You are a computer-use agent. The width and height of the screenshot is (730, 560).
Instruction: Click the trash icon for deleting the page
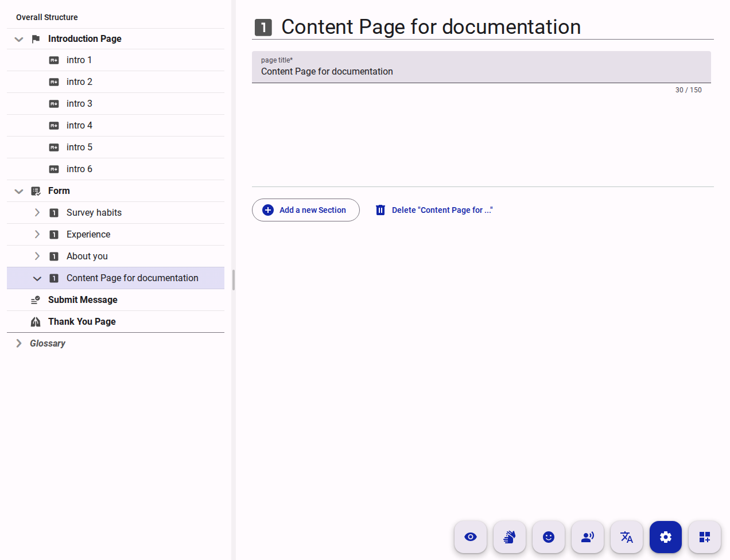coord(380,210)
